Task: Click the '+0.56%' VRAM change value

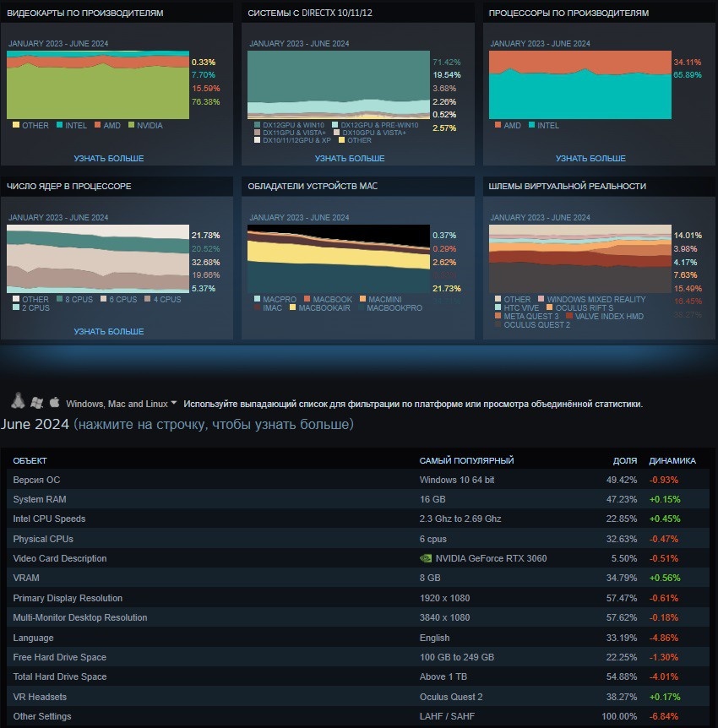Action: point(665,578)
